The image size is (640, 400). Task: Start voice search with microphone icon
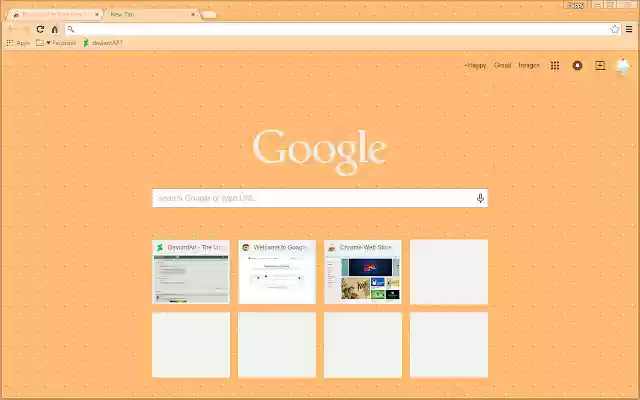(480, 198)
